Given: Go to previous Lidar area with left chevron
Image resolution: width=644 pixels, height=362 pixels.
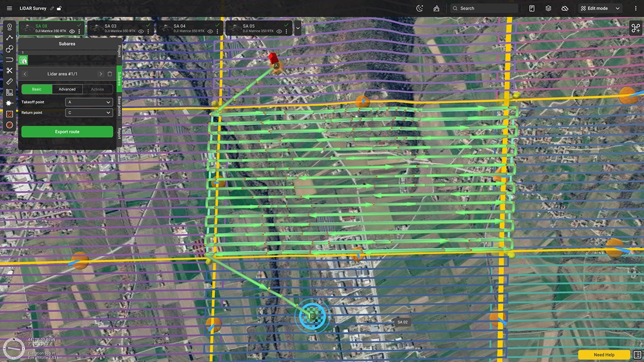Looking at the screenshot, I should coord(25,74).
